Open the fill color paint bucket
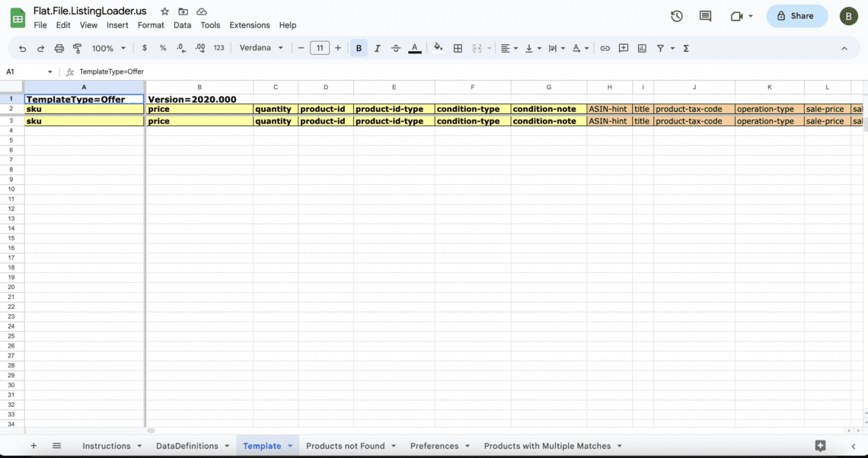The image size is (868, 458). point(438,48)
